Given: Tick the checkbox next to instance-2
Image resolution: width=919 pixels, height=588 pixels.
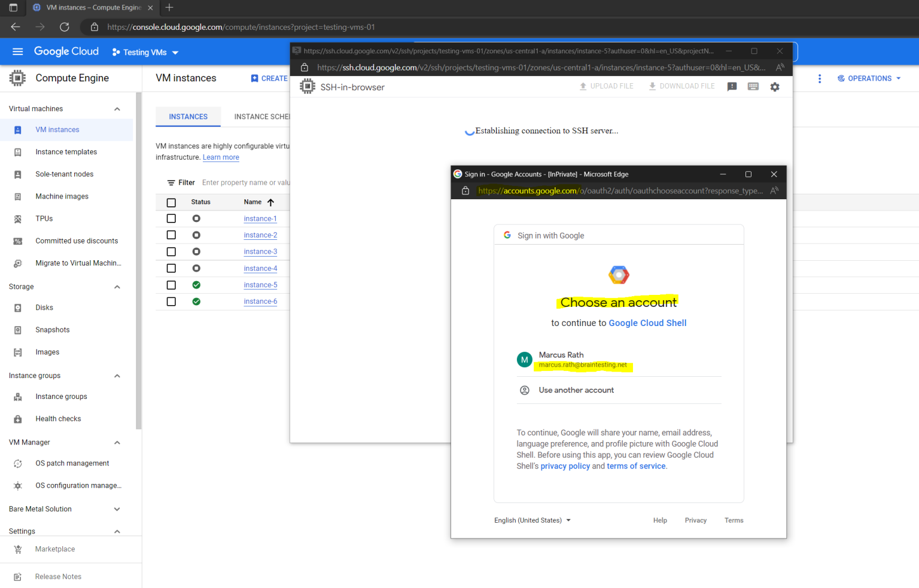Looking at the screenshot, I should (x=171, y=234).
